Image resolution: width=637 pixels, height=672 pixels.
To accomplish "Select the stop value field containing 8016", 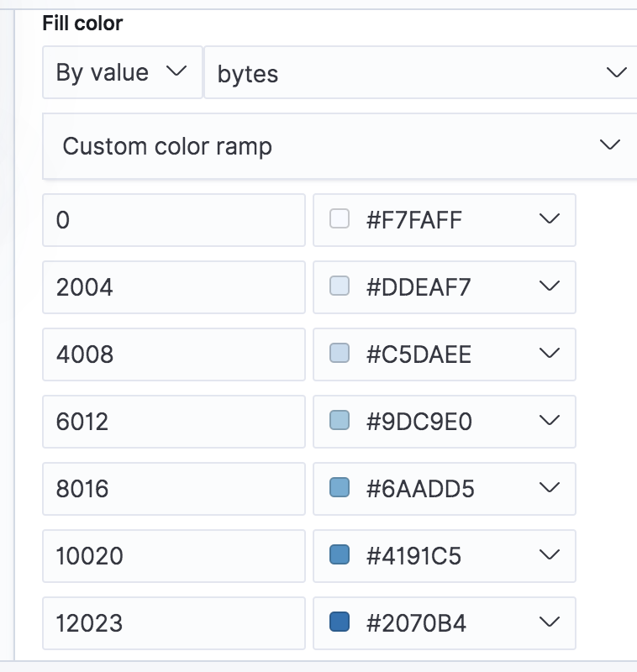I will (x=173, y=489).
